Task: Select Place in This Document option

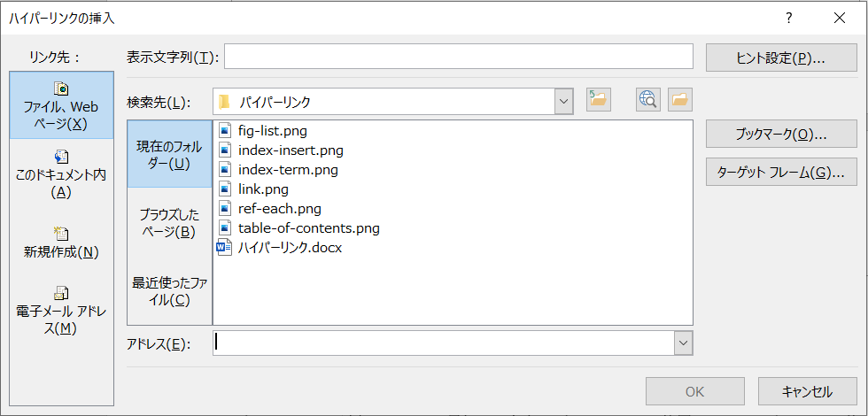Action: pos(61,173)
